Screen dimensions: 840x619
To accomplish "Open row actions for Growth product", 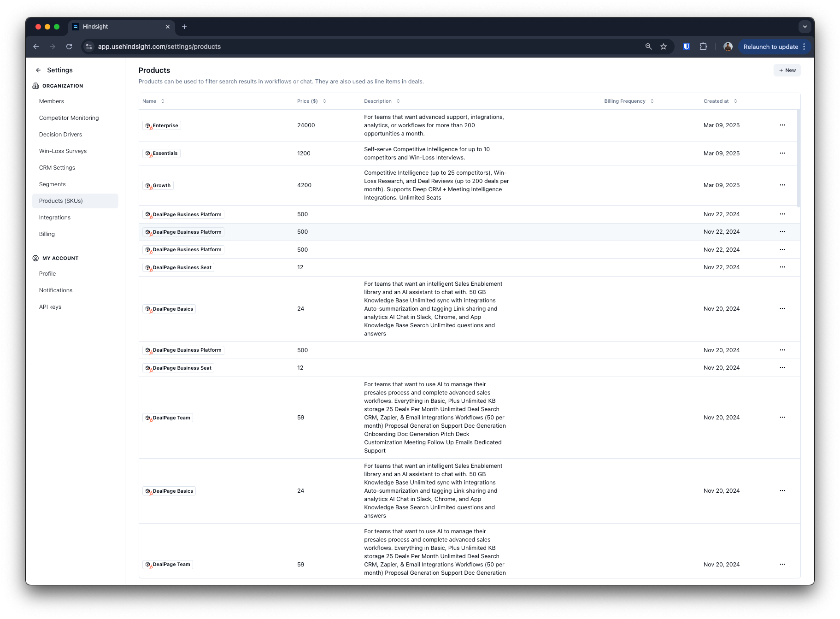I will coord(782,185).
